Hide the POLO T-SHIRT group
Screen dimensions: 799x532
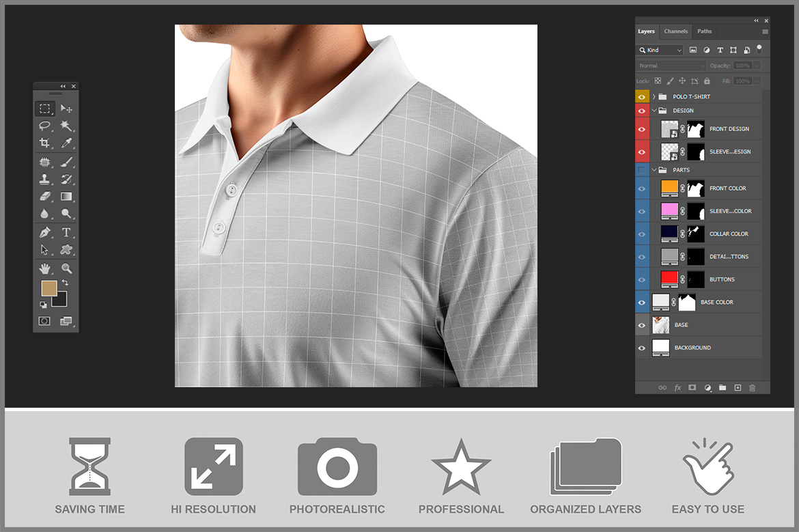[641, 97]
